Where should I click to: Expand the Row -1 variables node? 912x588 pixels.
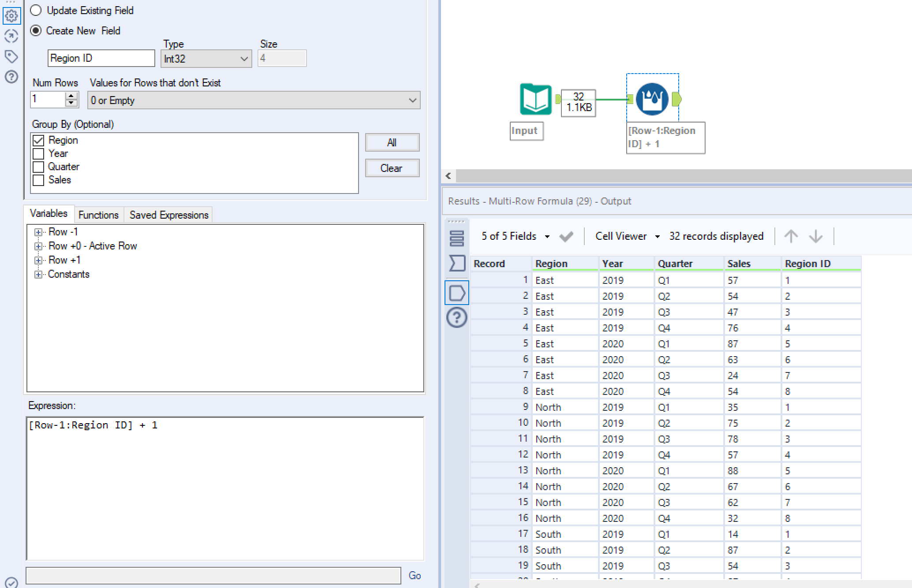point(38,232)
